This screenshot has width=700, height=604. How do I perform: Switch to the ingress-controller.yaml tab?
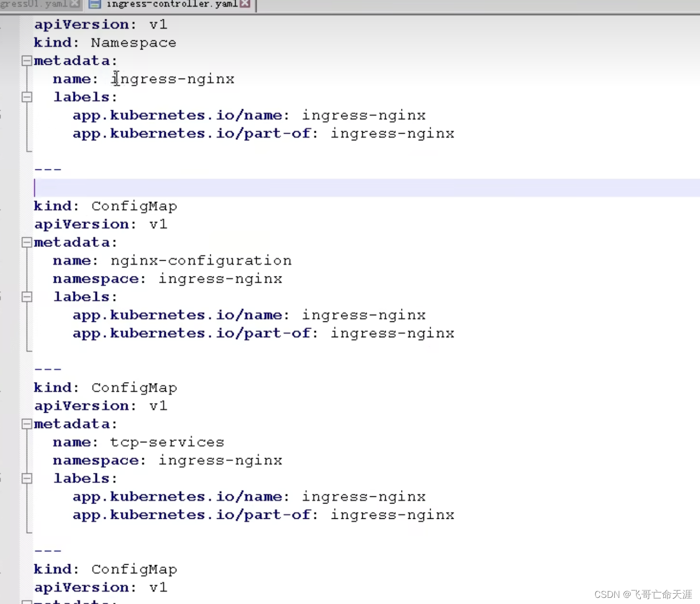pyautogui.click(x=171, y=4)
